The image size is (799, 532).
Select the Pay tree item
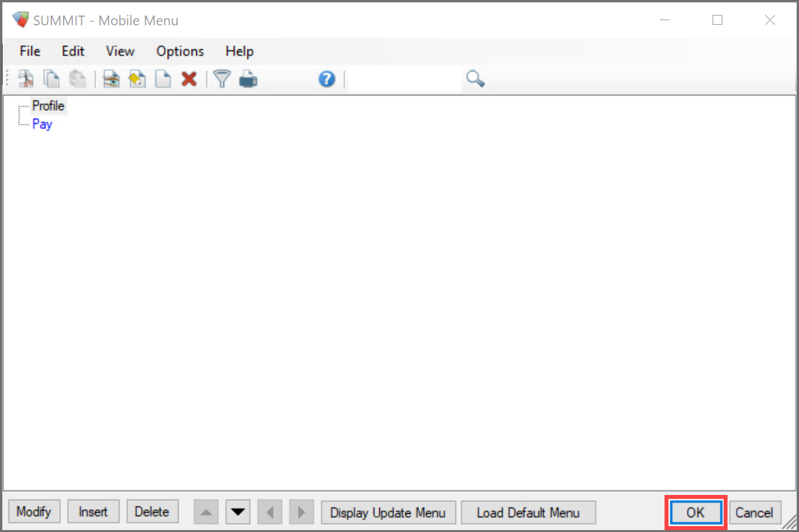click(x=42, y=123)
